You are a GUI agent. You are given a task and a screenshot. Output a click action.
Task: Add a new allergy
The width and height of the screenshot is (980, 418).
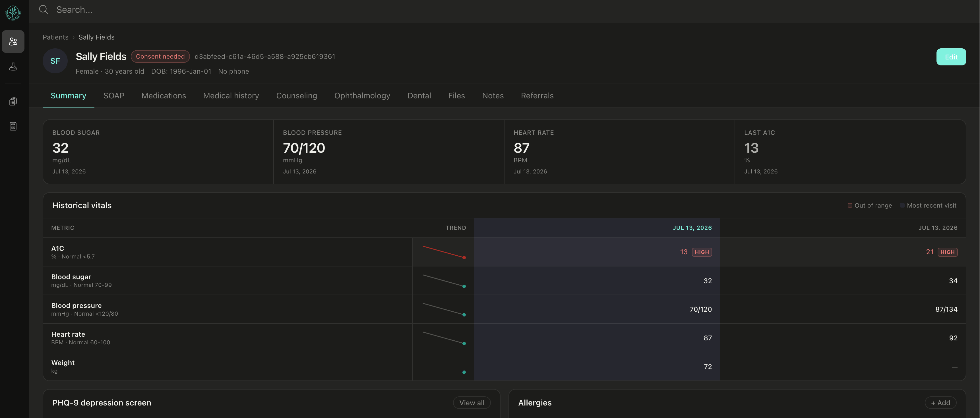click(940, 403)
